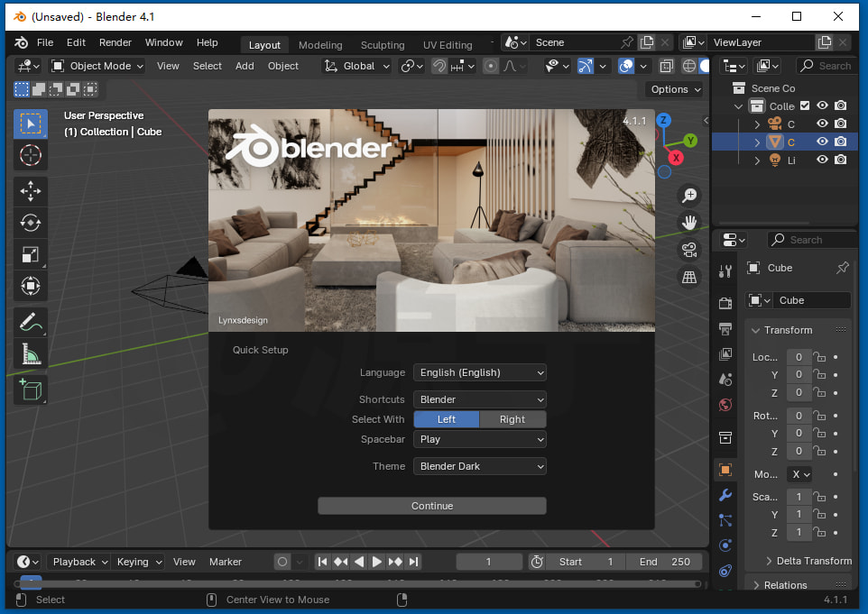Open the View Layer properties tab
Image resolution: width=868 pixels, height=614 pixels.
click(725, 354)
